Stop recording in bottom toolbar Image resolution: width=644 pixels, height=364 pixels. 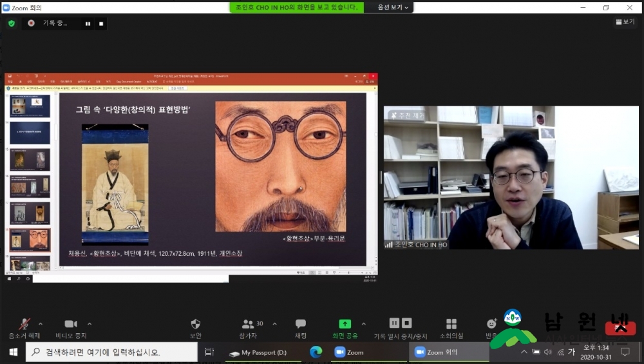coord(406,323)
